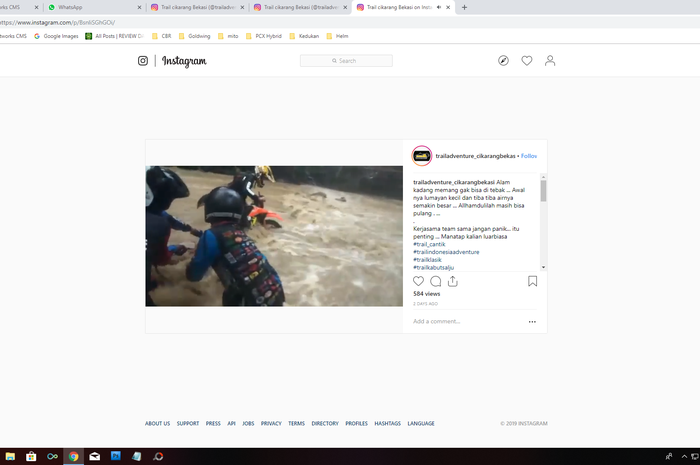Viewport: 700px width, 465px height.
Task: Open the #trailindonesiaadventure hashtag link
Action: pos(446,252)
